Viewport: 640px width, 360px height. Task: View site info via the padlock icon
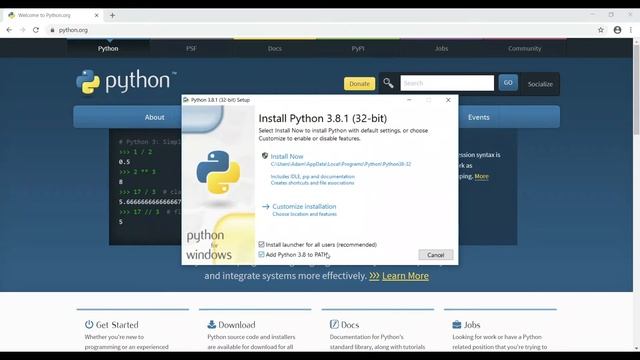tap(52, 30)
